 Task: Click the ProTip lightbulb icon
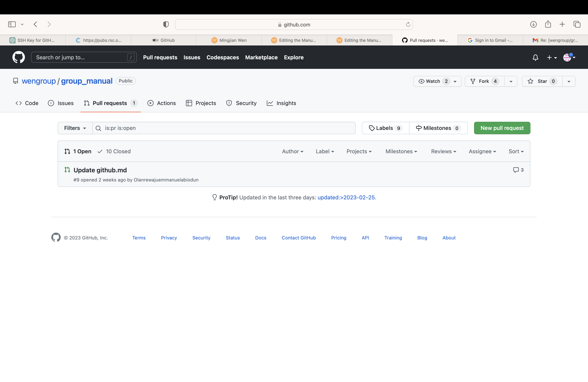click(214, 197)
